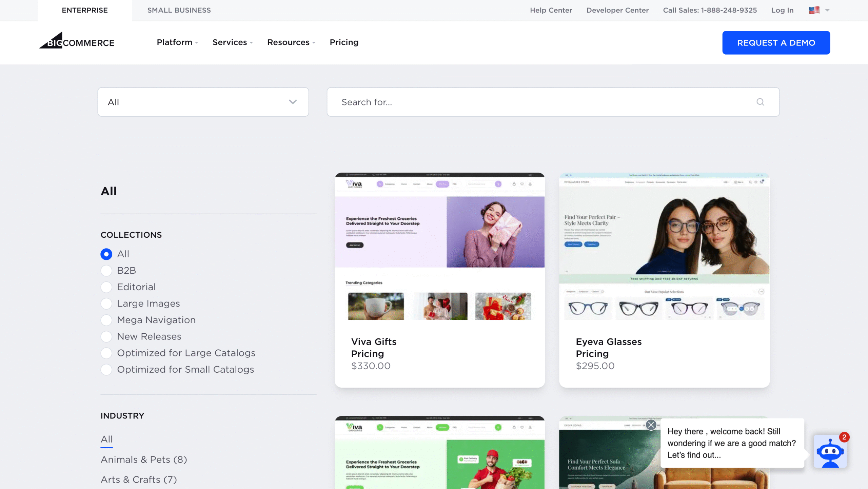Screen dimensions: 868x489
Task: Switch to the Enterprise tab
Action: 85,10
